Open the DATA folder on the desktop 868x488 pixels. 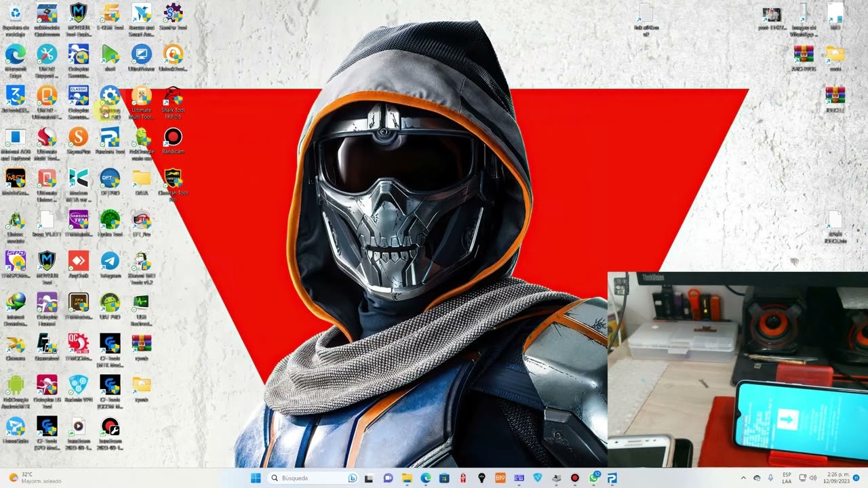tap(141, 183)
